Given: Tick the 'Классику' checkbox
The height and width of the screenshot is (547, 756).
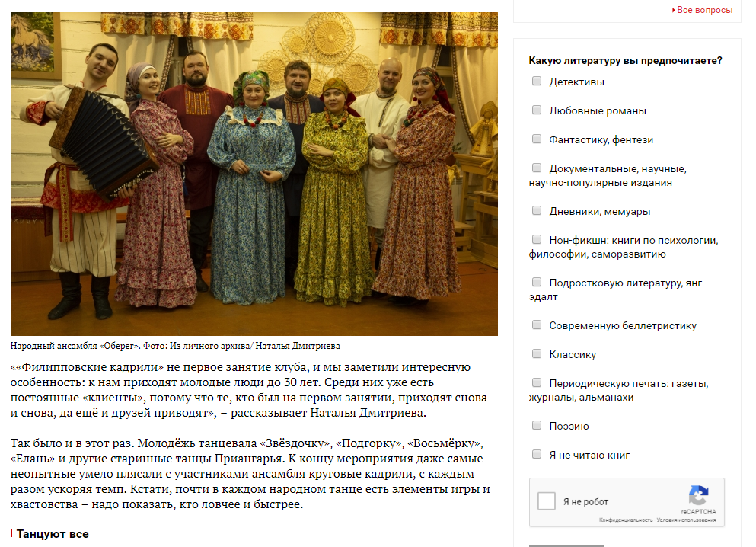Looking at the screenshot, I should 537,354.
